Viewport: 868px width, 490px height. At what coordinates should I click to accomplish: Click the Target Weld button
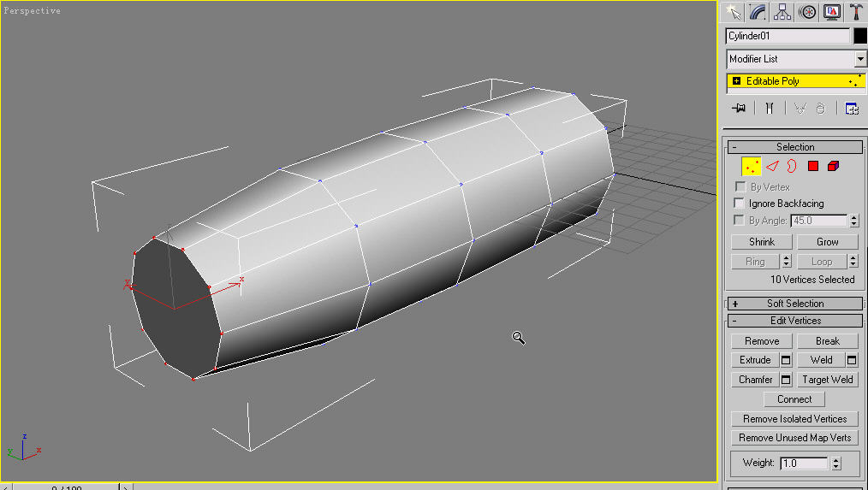[827, 380]
